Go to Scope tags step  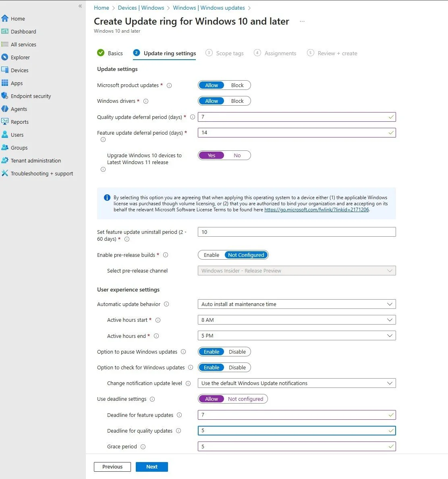224,53
